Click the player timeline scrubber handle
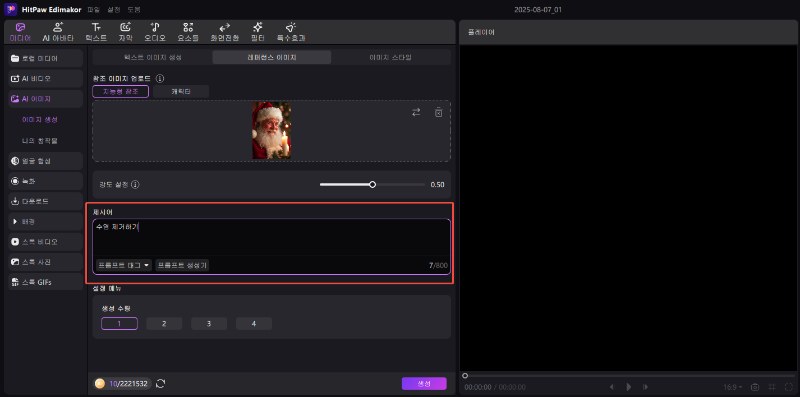Viewport: 800px width, 397px height. pos(465,376)
